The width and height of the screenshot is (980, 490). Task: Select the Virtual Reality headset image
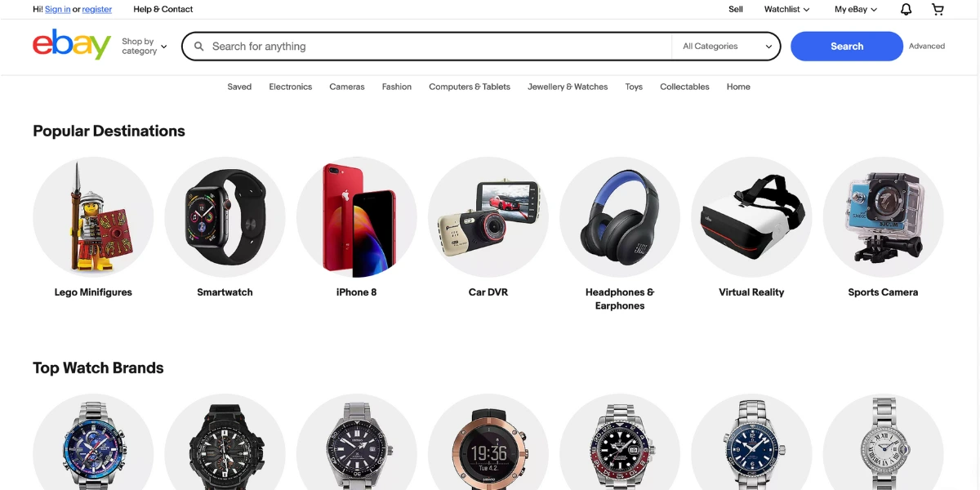(751, 217)
